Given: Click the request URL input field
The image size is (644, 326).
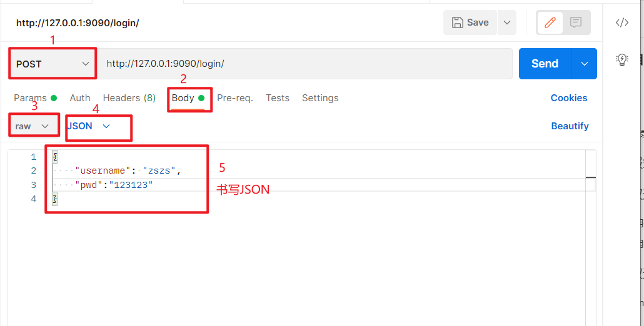Looking at the screenshot, I should click(x=304, y=64).
